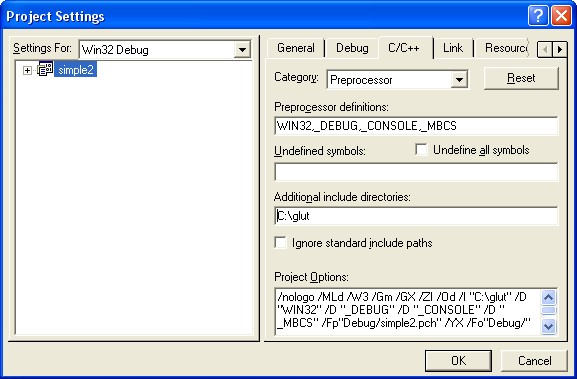Switch to the Link tab

point(453,48)
